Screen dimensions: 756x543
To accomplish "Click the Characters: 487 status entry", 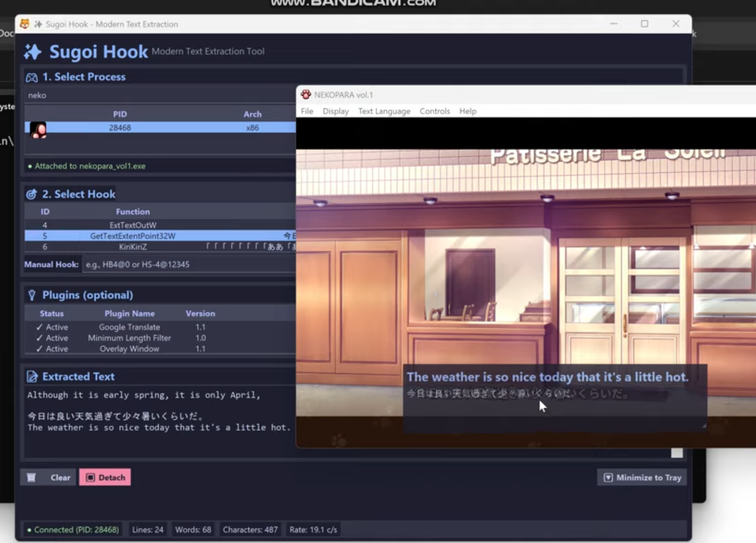I will click(250, 529).
